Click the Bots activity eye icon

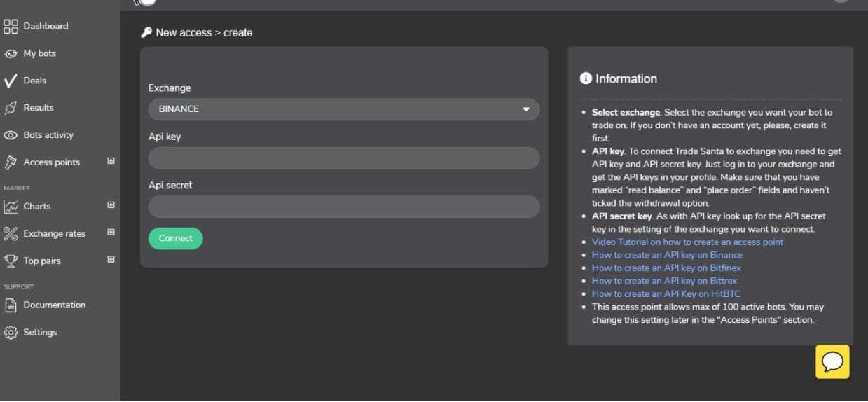(11, 135)
